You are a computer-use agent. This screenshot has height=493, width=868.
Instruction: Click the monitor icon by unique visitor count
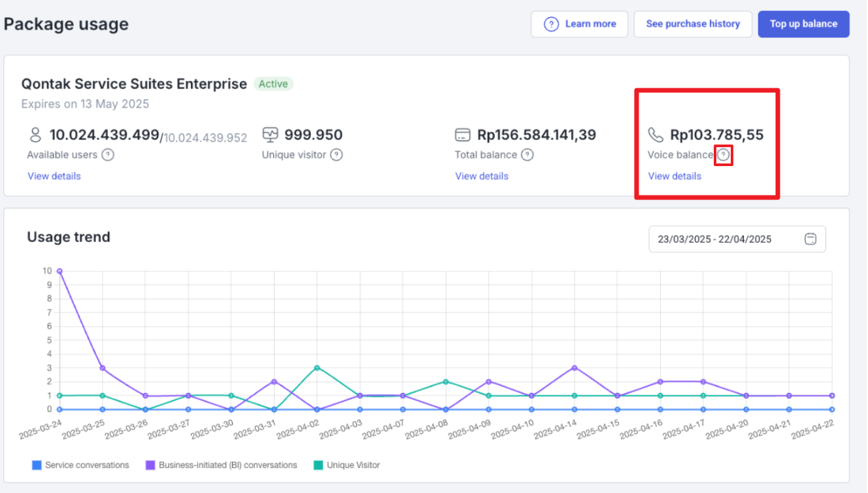coord(270,135)
